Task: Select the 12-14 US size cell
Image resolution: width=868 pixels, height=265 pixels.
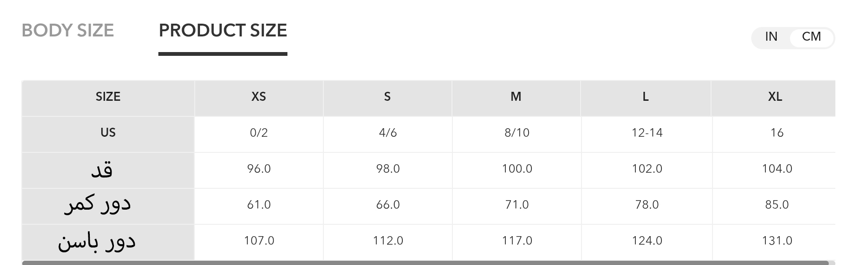Action: click(647, 133)
